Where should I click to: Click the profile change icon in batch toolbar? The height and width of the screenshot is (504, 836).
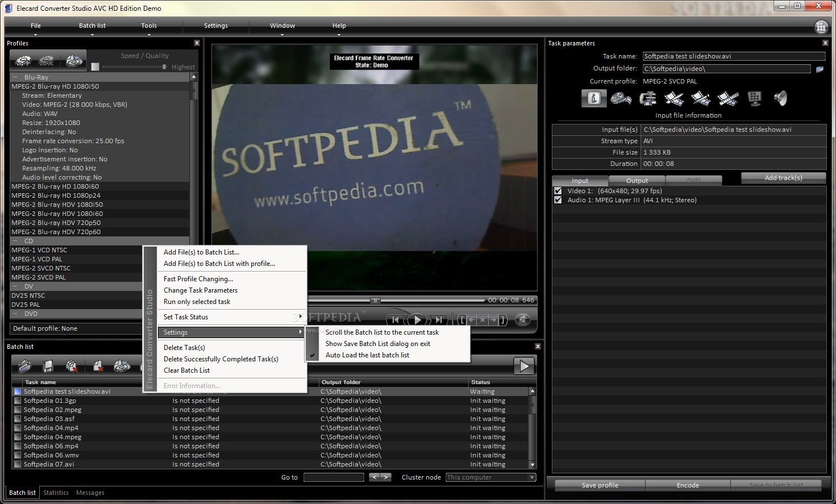tap(122, 366)
